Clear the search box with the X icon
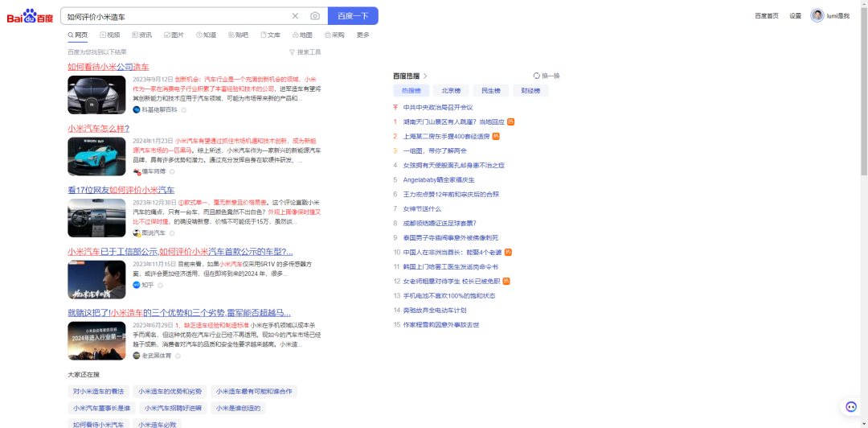This screenshot has width=868, height=428. click(295, 16)
